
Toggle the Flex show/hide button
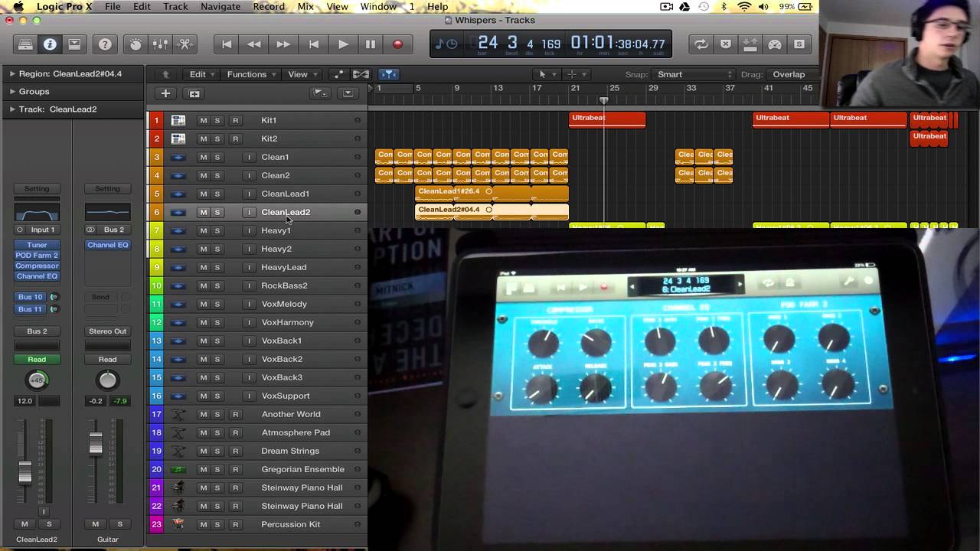point(361,74)
